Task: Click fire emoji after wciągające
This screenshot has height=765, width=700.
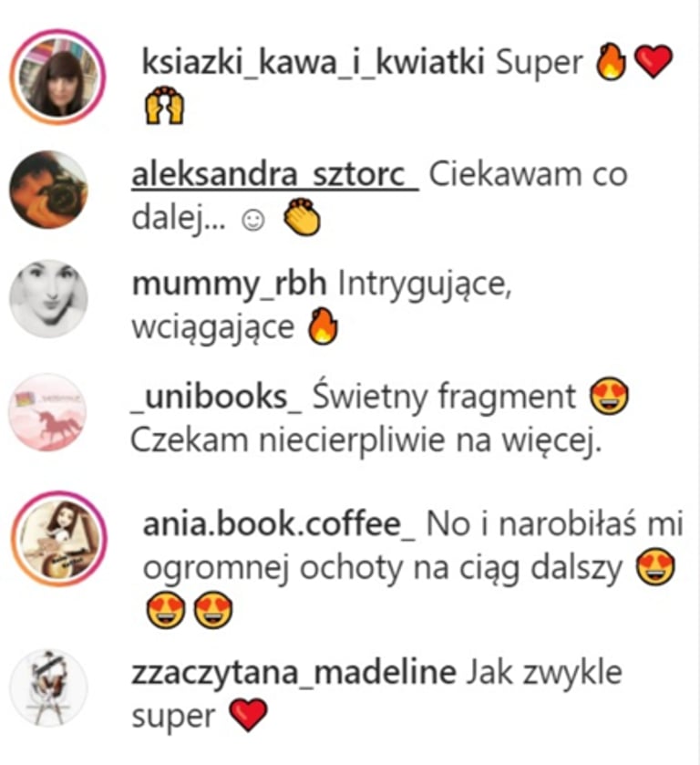Action: pos(323,326)
